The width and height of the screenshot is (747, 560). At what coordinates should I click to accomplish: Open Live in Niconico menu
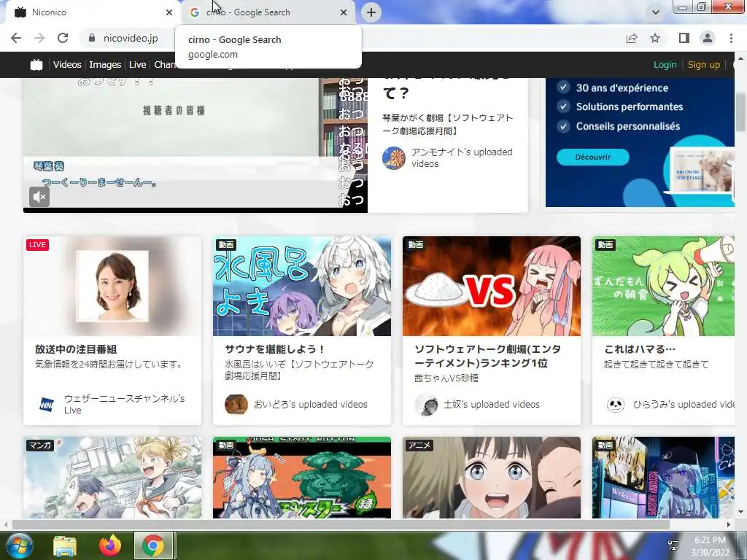(137, 65)
